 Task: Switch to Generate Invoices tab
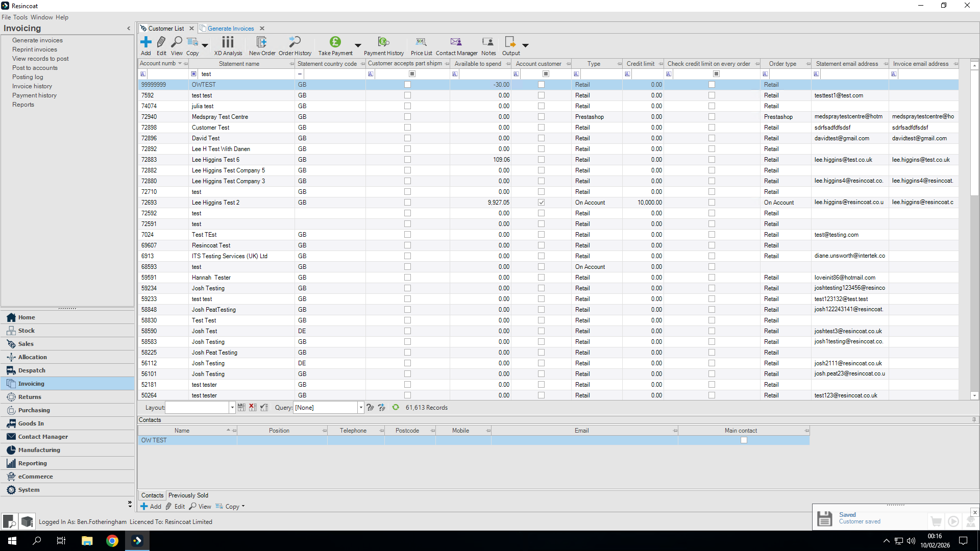(x=231, y=29)
